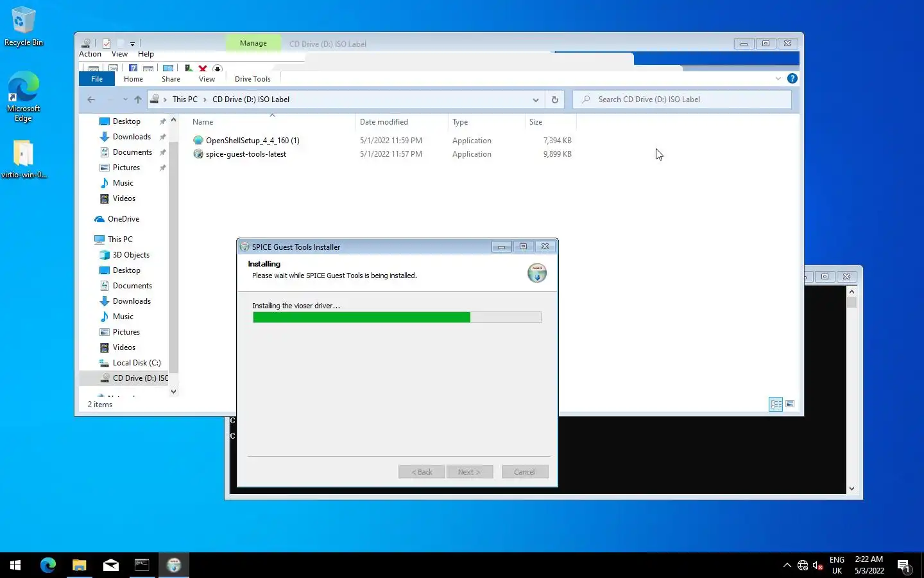Click the console window scrollbar thumb

coord(851,302)
